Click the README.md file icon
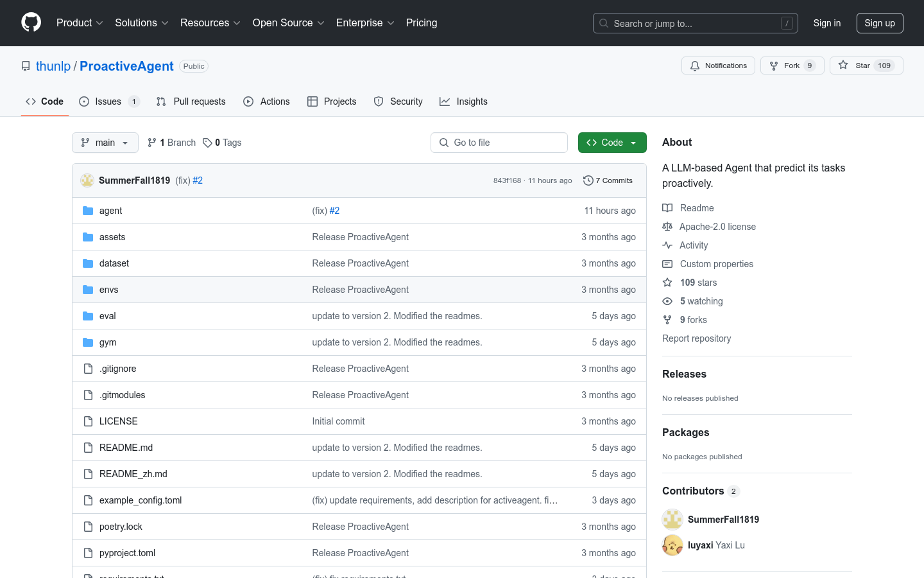Image resolution: width=924 pixels, height=578 pixels. [x=88, y=448]
